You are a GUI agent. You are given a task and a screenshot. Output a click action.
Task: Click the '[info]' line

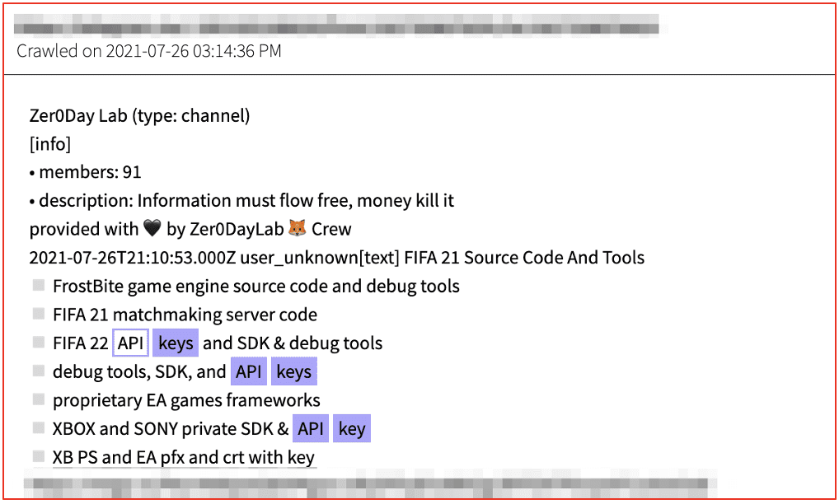[49, 144]
